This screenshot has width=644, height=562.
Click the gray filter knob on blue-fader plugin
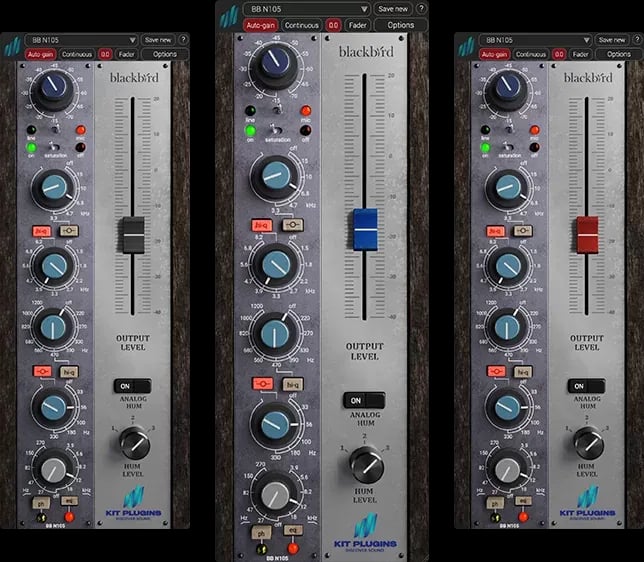point(275,494)
